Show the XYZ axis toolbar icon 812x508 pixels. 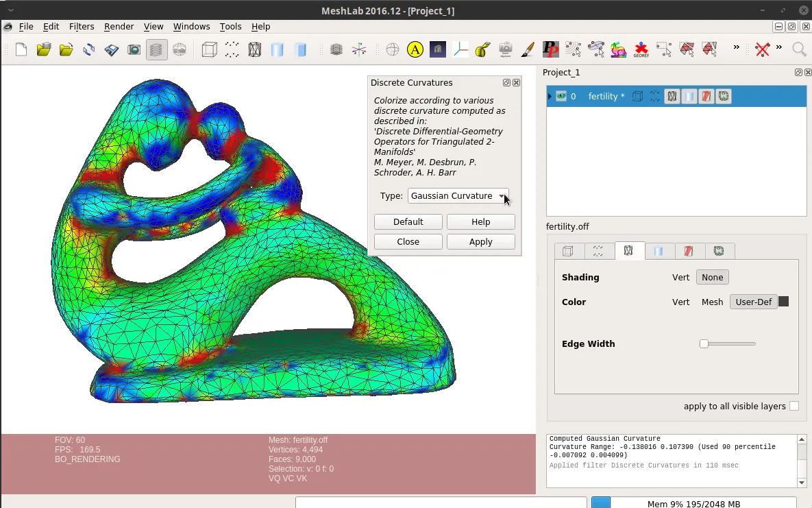(359, 50)
